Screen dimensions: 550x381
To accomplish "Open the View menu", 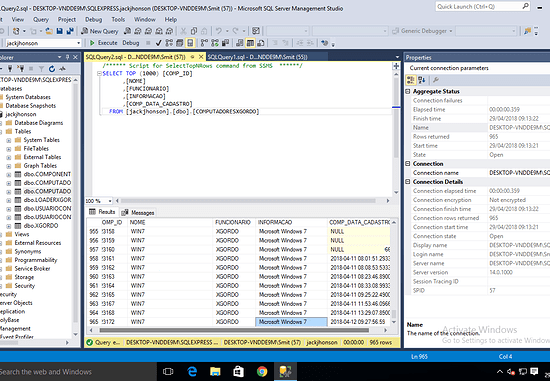I will (18, 20).
